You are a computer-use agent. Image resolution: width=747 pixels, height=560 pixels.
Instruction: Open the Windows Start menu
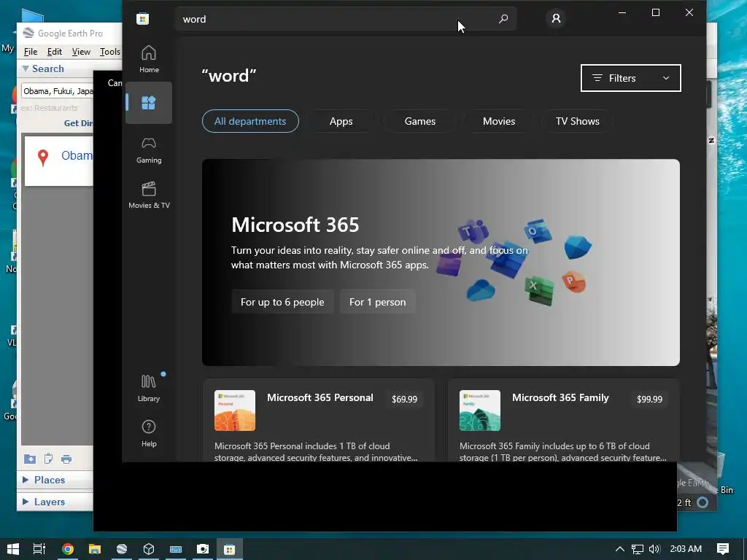point(13,549)
